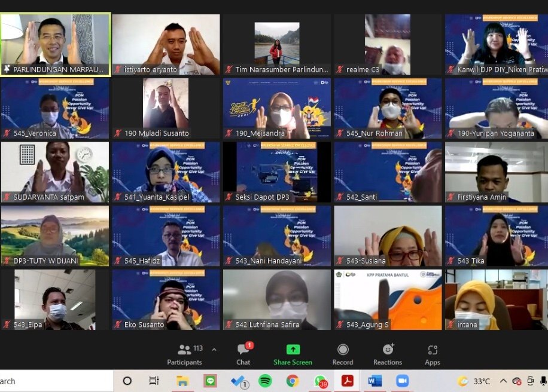The width and height of the screenshot is (548, 392).
Task: Open the Reactions menu
Action: pyautogui.click(x=388, y=354)
